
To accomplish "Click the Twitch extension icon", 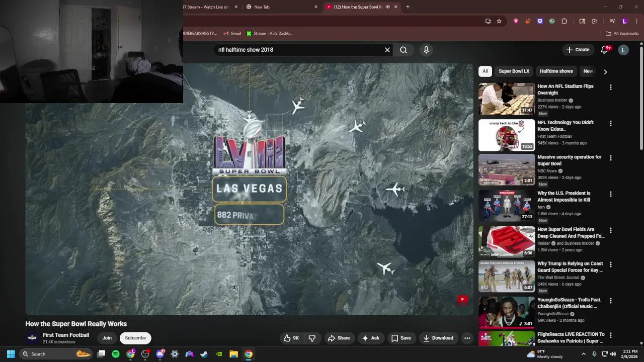I will click(540, 21).
